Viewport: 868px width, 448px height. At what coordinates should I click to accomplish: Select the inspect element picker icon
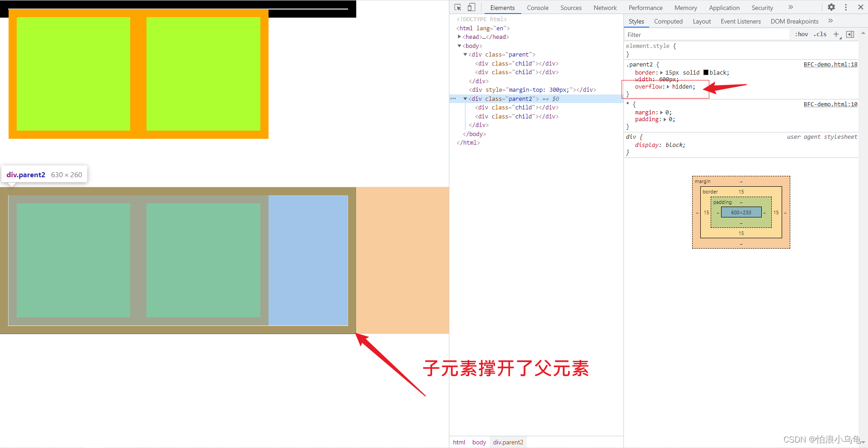457,7
